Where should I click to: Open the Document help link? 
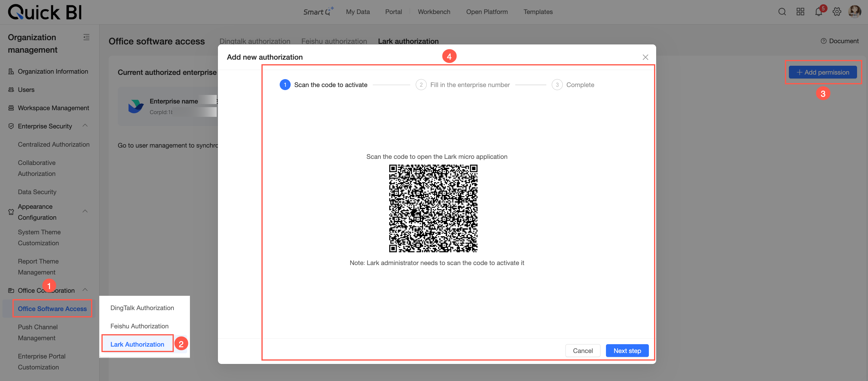pos(840,41)
